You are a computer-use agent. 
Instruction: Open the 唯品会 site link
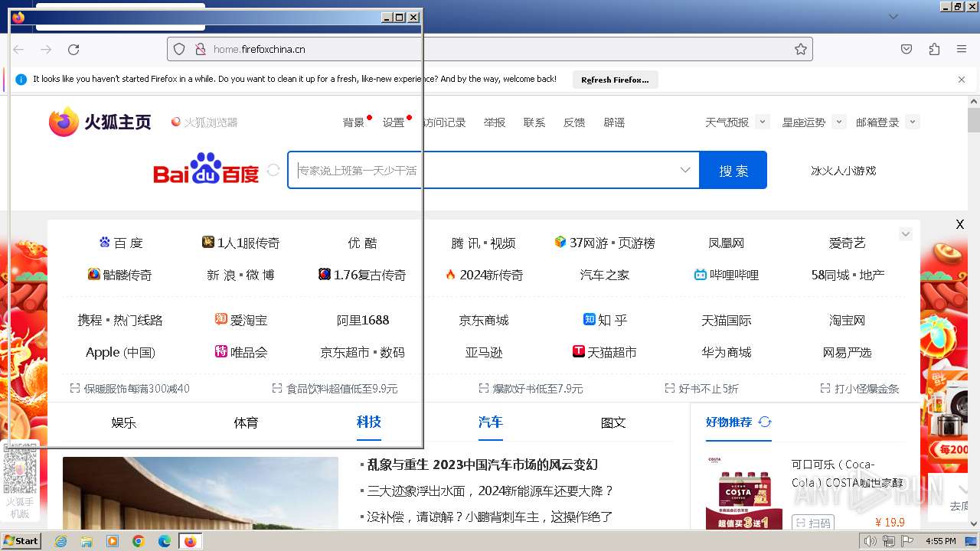[x=241, y=352]
